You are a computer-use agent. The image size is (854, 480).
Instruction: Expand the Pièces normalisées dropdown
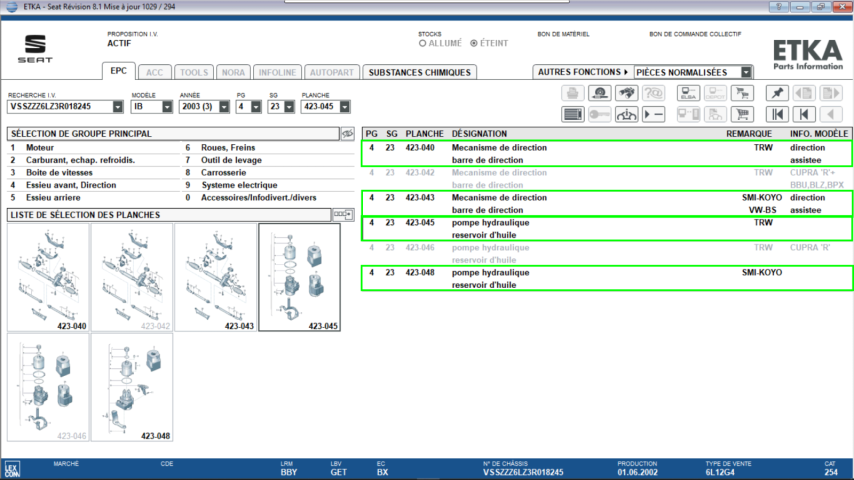pos(746,72)
